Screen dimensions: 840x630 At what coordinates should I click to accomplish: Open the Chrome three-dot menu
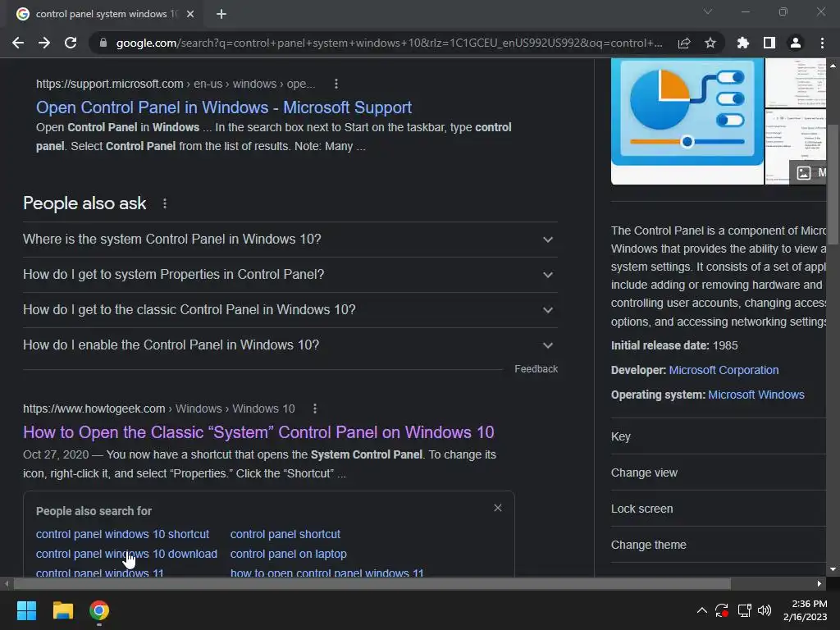coord(822,43)
